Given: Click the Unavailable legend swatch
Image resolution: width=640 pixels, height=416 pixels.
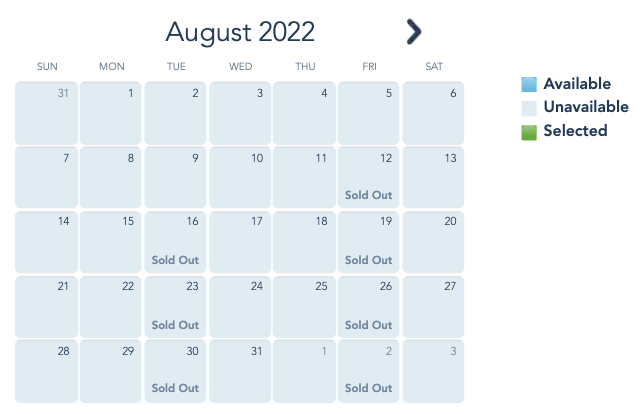Looking at the screenshot, I should point(529,107).
